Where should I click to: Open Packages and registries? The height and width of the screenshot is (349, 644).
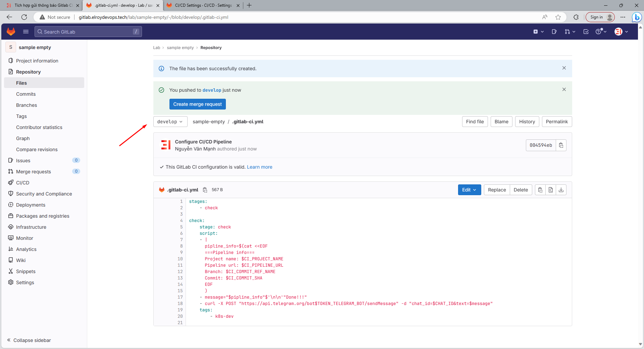point(44,216)
